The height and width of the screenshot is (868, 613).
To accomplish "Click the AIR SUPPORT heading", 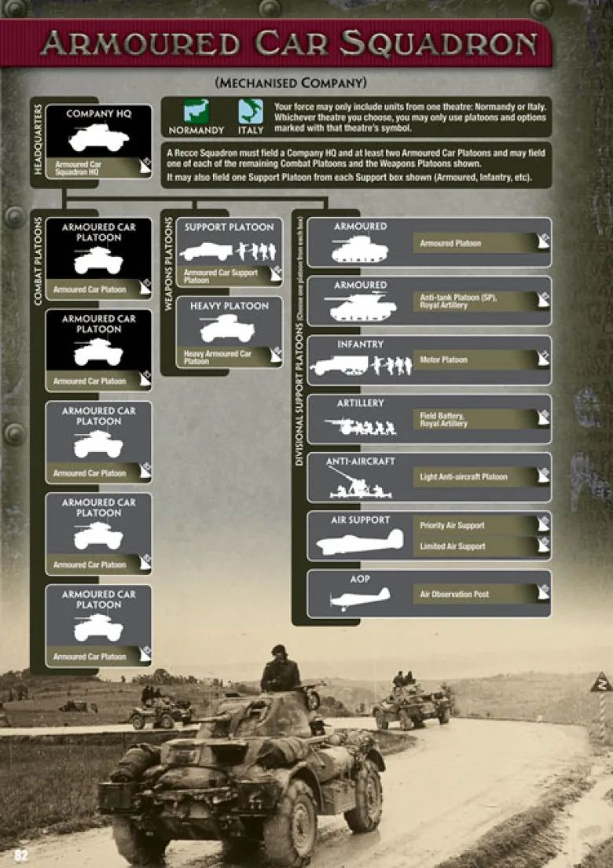I will (360, 520).
